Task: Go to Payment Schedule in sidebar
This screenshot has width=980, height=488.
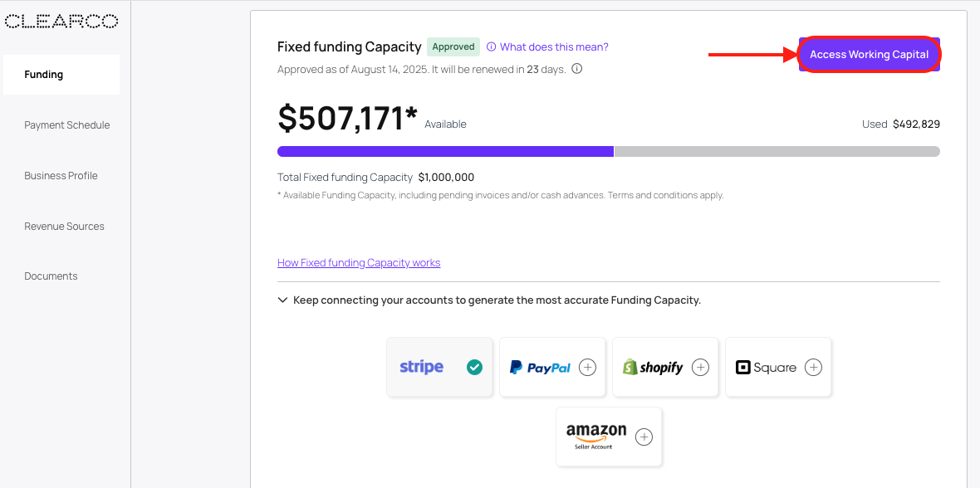Action: tap(67, 125)
